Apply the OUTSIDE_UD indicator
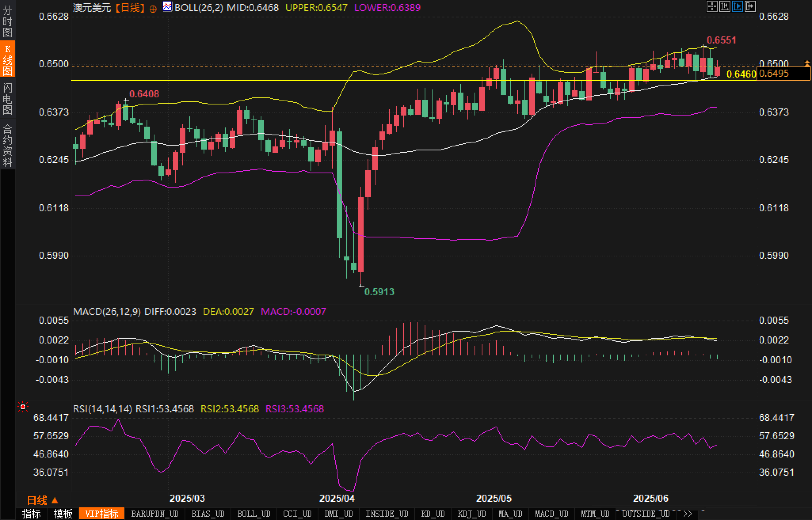The width and height of the screenshot is (812, 520). point(646,514)
